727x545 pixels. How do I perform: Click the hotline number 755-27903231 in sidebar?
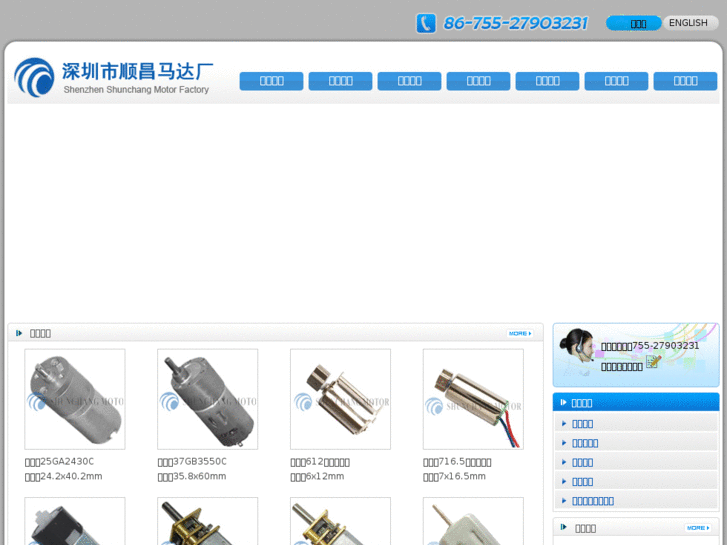[665, 346]
